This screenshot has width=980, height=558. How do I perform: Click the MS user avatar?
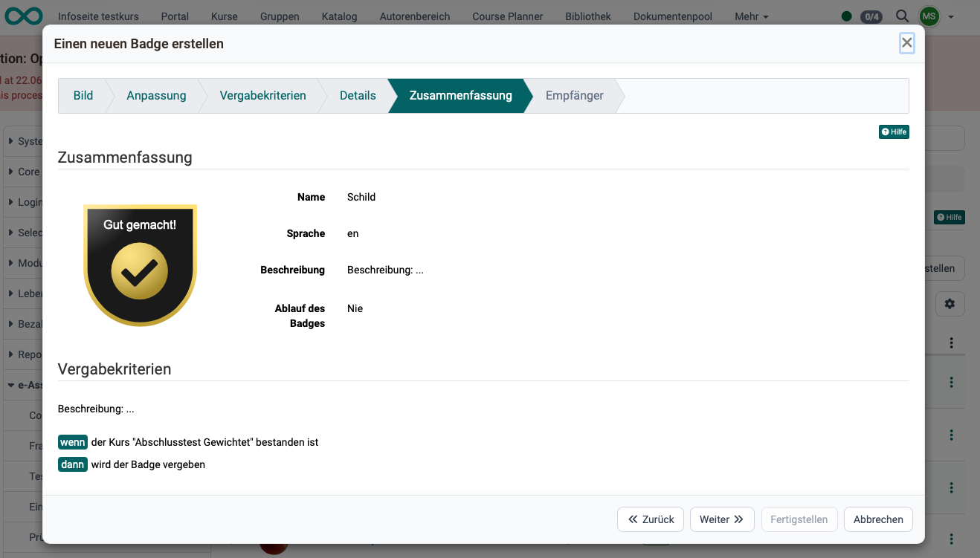[x=929, y=16]
